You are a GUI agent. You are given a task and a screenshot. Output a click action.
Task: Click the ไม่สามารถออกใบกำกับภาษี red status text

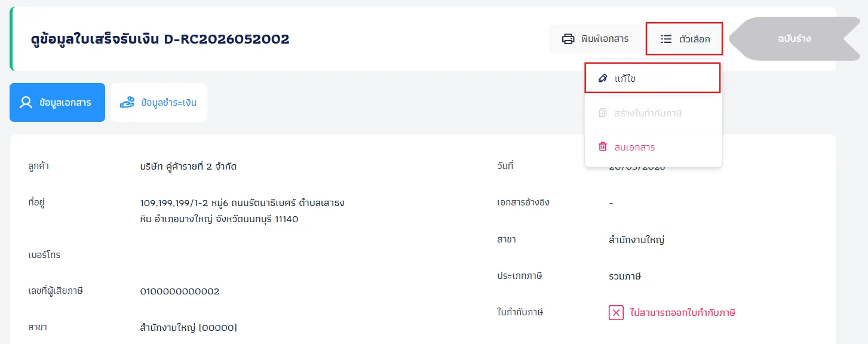pos(683,312)
